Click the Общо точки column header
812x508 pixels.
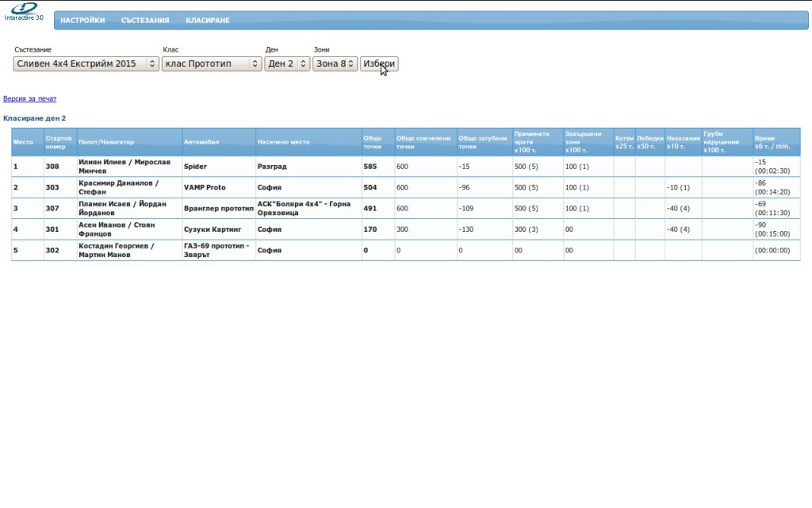378,142
